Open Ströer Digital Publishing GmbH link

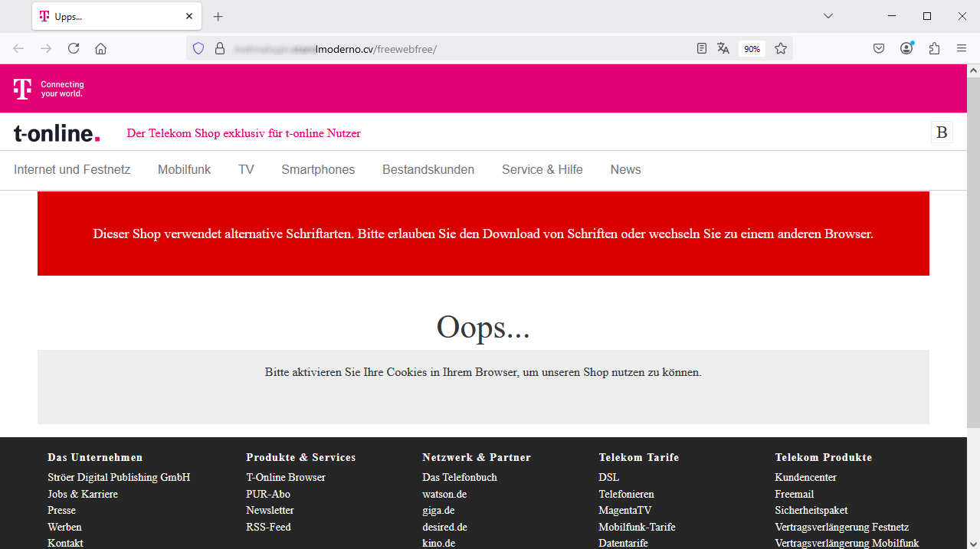point(119,477)
